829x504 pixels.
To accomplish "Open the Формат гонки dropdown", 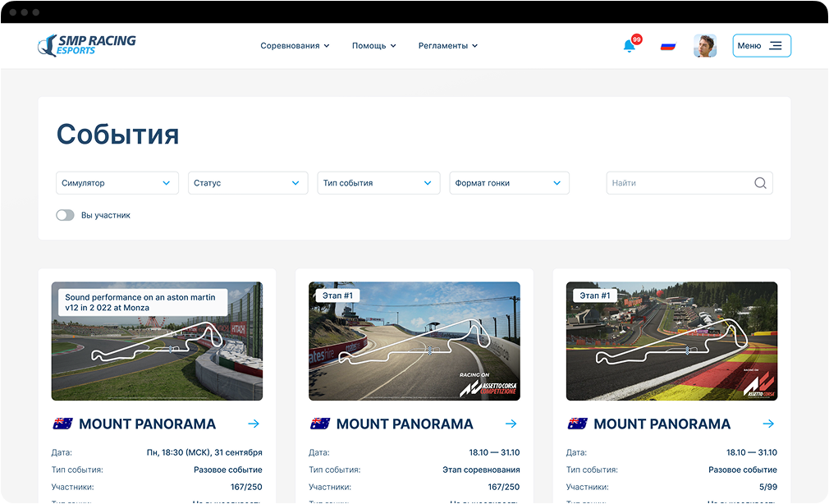I will click(x=509, y=183).
